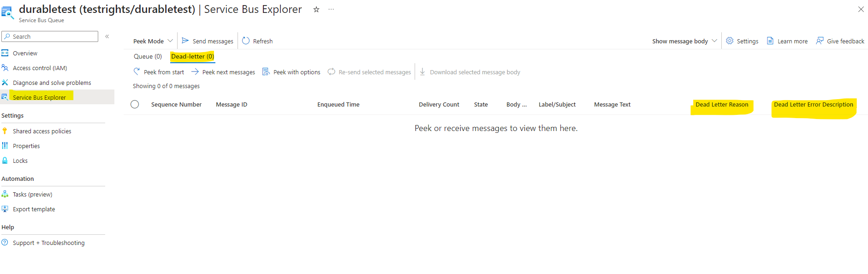Open Shared access policies settings
868x274 pixels.
(42, 131)
